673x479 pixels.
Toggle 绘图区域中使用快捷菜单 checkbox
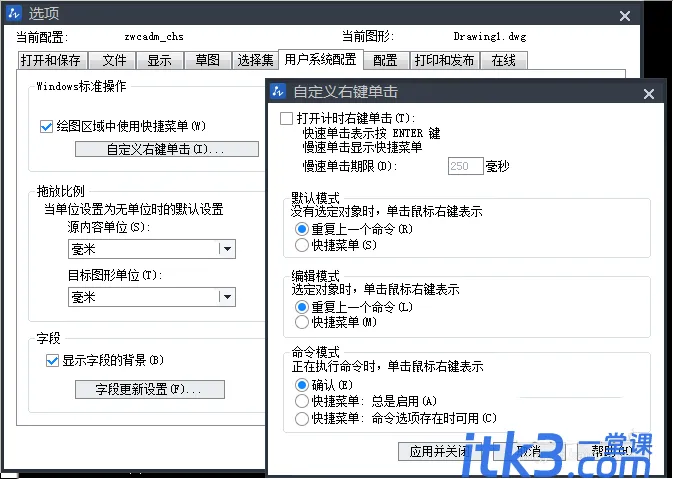[x=46, y=127]
